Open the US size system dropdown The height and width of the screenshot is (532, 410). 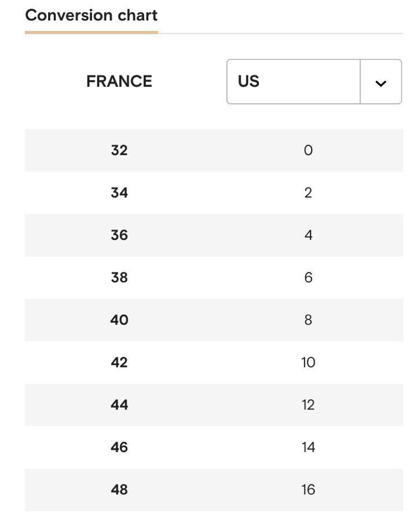tap(314, 82)
